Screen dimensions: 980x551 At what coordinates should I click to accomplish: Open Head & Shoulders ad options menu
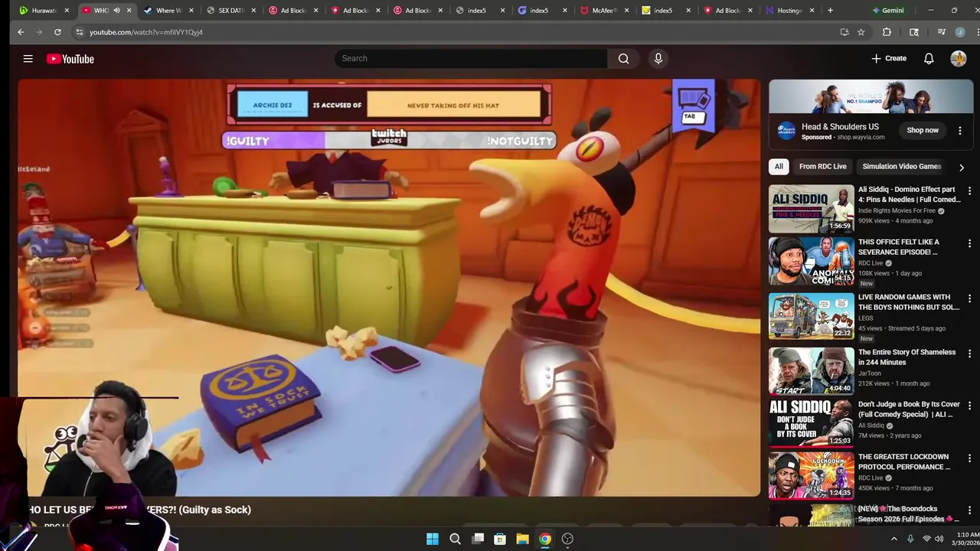960,131
